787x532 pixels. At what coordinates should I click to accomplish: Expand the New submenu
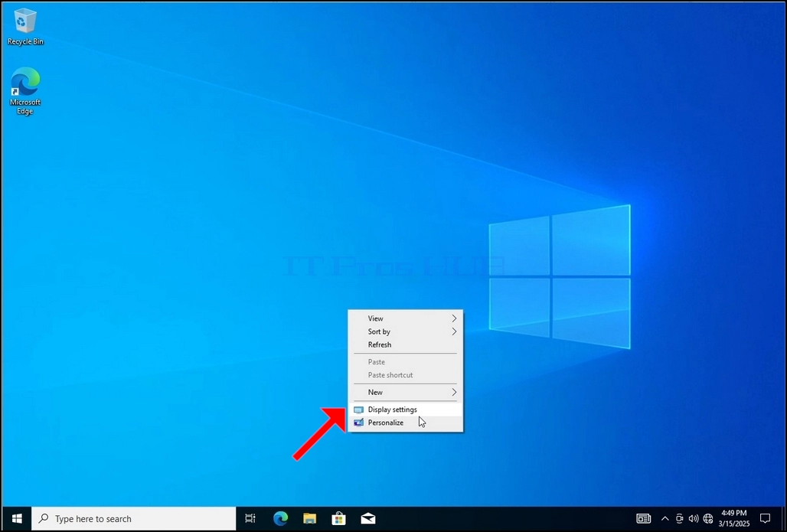pos(406,392)
